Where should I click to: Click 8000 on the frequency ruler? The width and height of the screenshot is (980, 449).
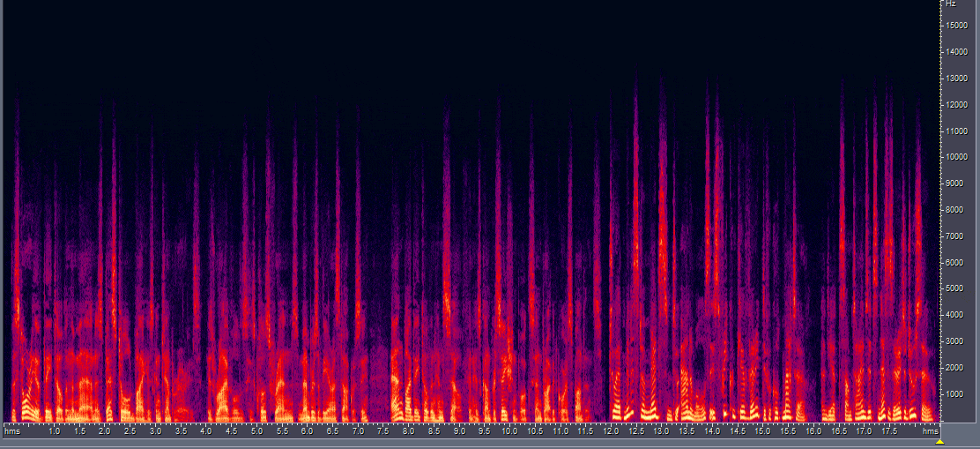tap(955, 210)
